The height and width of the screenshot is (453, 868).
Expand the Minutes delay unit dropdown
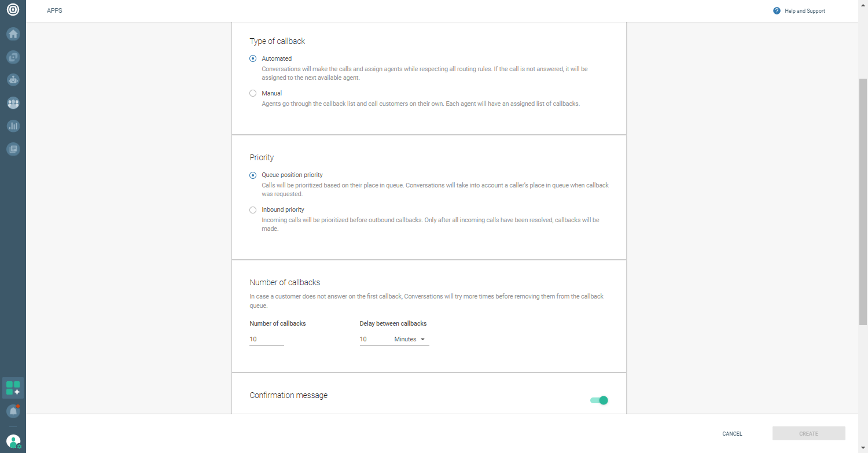coord(410,340)
